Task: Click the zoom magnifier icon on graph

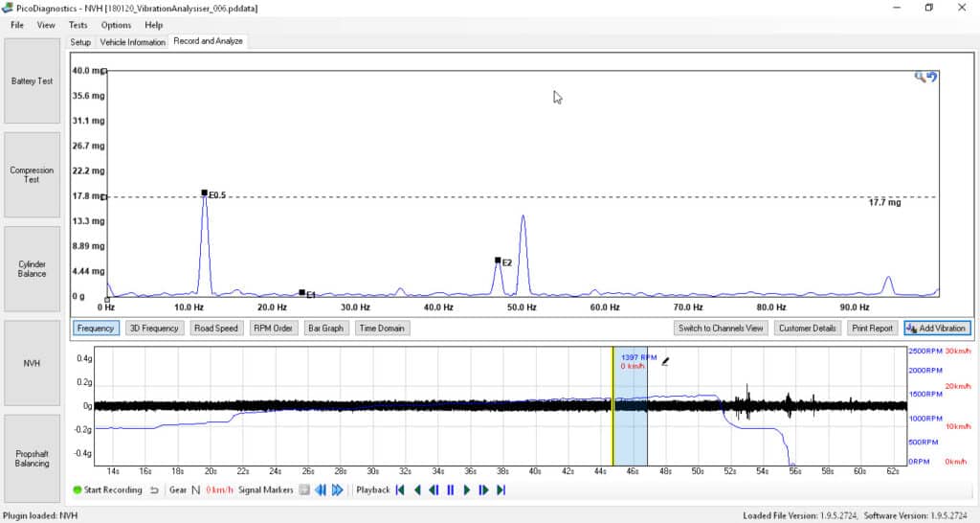Action: click(920, 78)
